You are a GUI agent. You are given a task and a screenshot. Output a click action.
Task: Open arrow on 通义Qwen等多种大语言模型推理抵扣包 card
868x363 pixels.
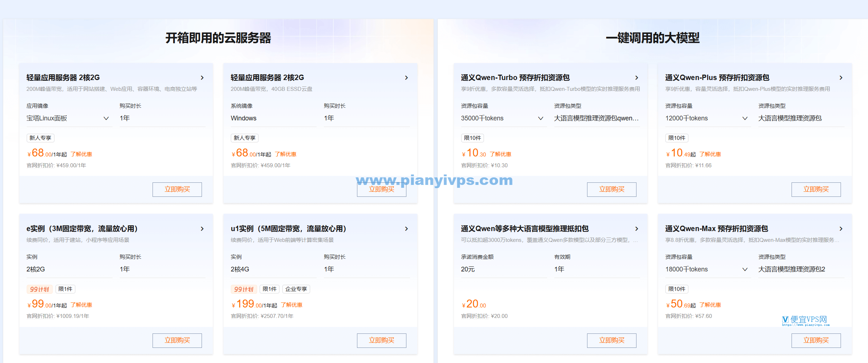[x=637, y=229]
